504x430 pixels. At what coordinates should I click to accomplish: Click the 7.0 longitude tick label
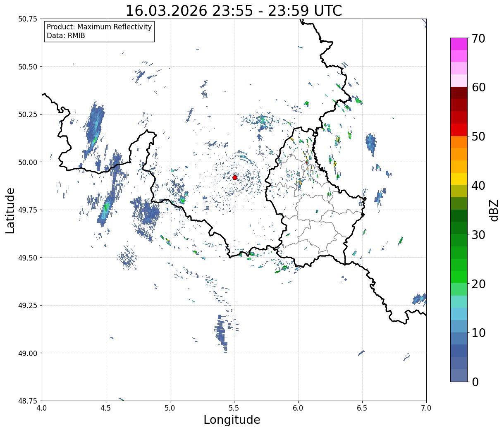[426, 408]
